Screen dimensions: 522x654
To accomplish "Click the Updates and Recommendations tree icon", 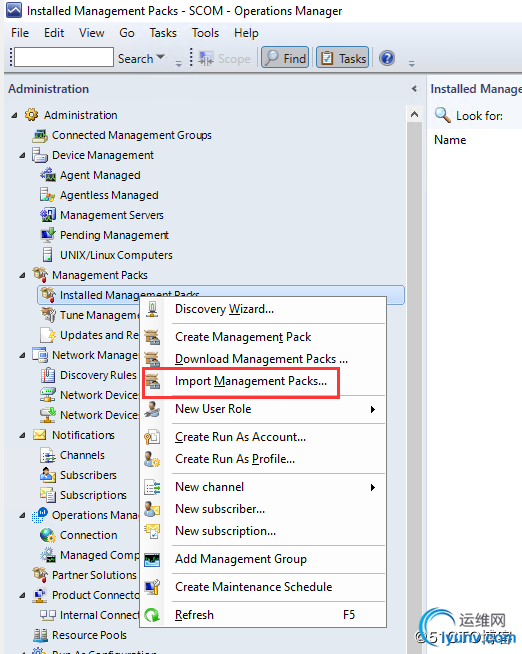I will (x=48, y=335).
